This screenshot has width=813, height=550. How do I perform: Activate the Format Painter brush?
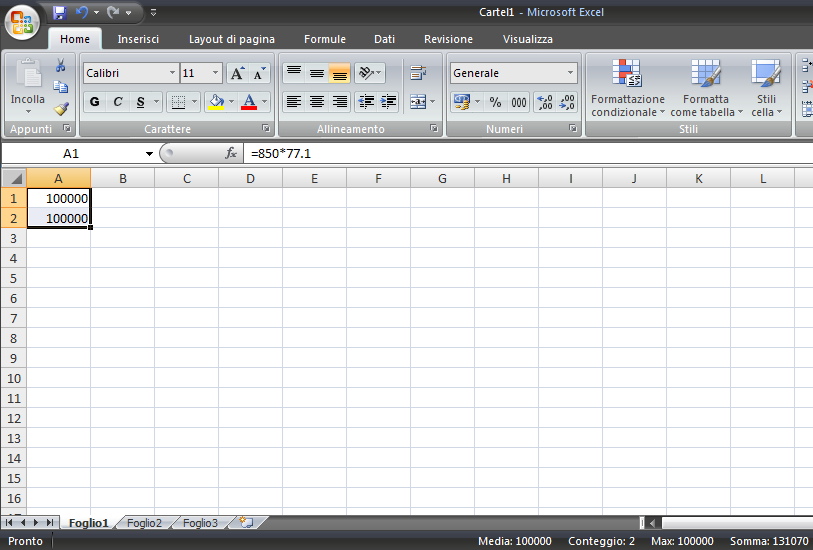(61, 109)
